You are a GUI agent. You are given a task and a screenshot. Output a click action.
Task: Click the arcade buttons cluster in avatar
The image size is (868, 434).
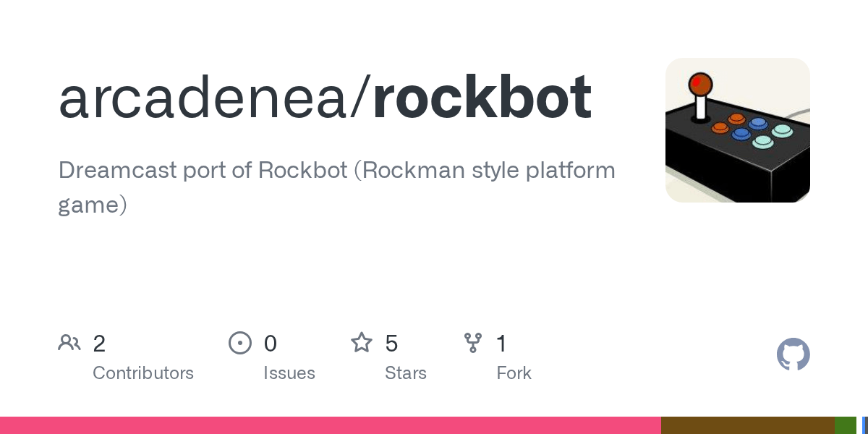pos(752,129)
